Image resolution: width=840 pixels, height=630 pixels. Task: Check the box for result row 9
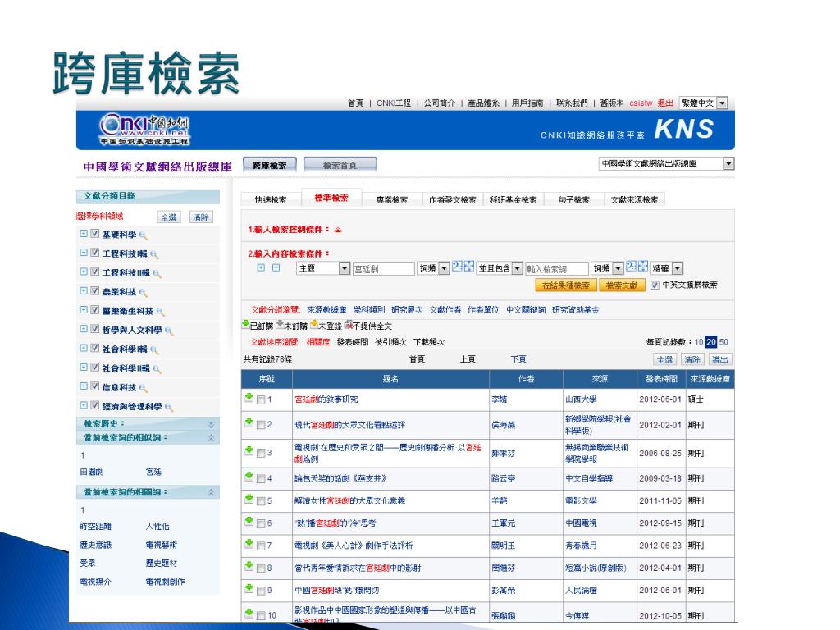pyautogui.click(x=261, y=591)
